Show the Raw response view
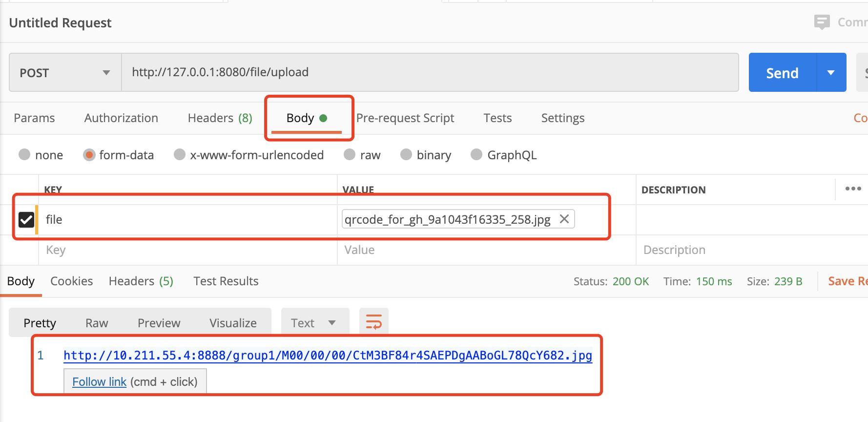The width and height of the screenshot is (868, 422). pos(97,323)
